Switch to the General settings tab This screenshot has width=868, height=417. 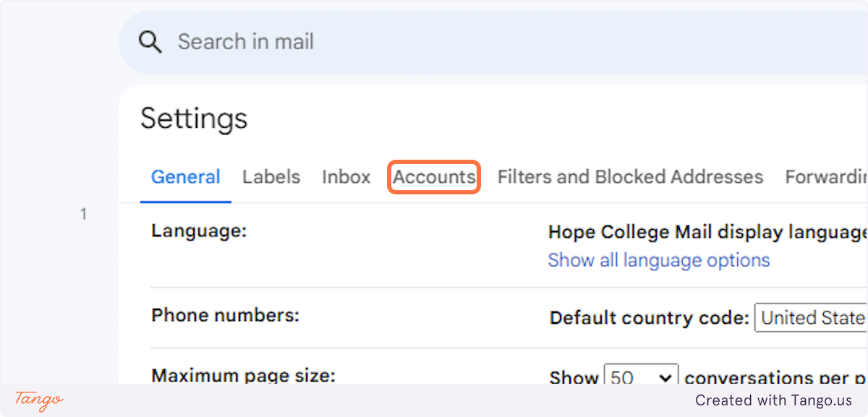[x=186, y=177]
